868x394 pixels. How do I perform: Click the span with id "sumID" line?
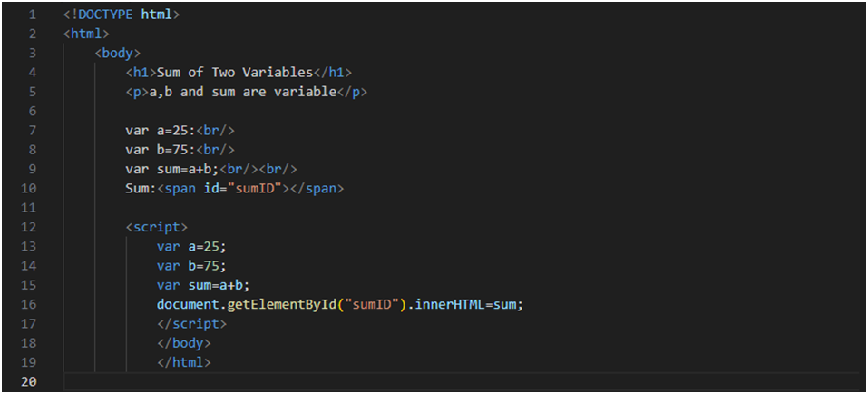(x=235, y=189)
